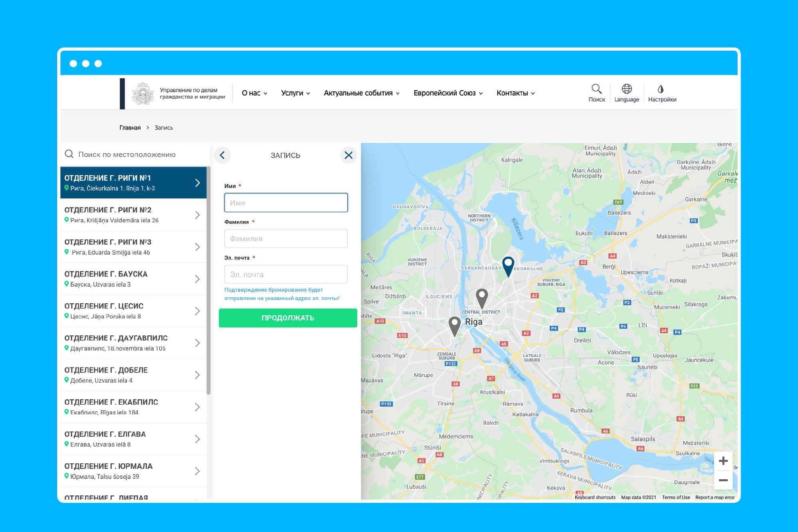This screenshot has width=798, height=532.
Task: Close the ЗАПИСЬ form with X icon
Action: click(349, 155)
